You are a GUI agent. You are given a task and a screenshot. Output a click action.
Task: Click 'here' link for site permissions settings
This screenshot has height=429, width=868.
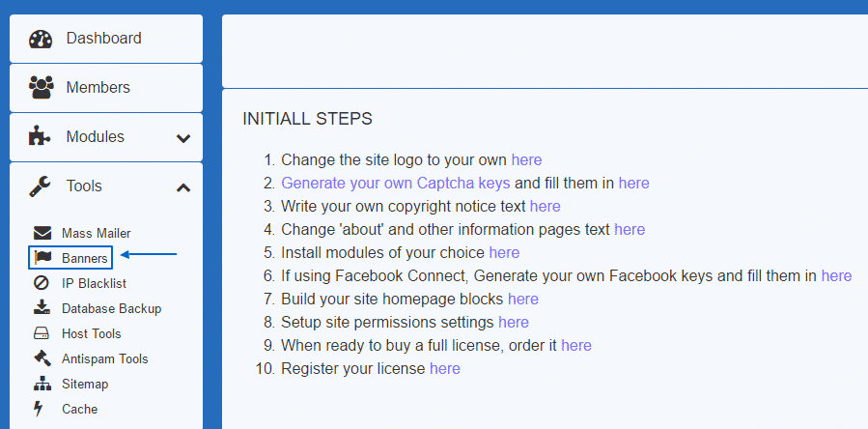click(x=513, y=322)
